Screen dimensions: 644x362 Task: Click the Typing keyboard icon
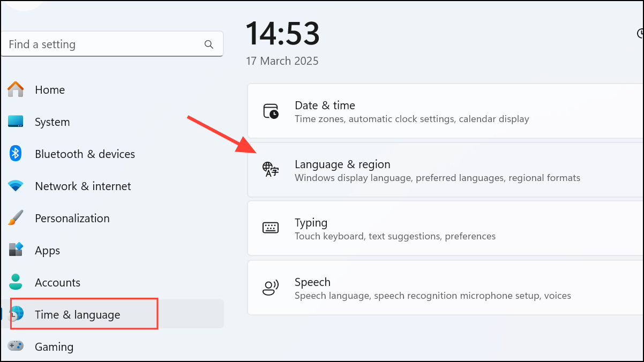[x=271, y=228]
